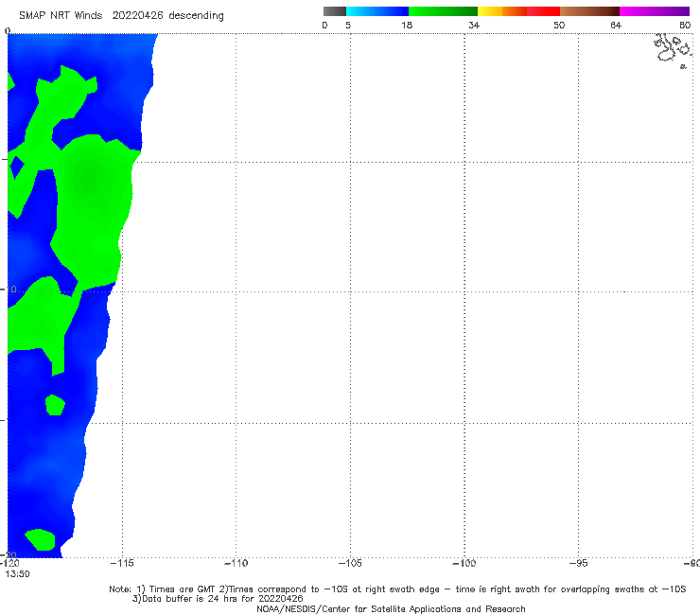
Task: Click the swath time '13:50'
Action: (17, 574)
